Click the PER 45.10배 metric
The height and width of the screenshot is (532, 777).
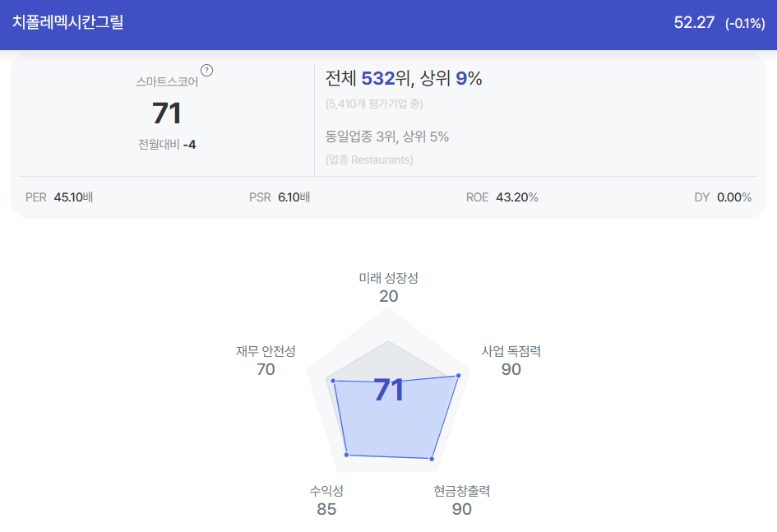tap(59, 197)
